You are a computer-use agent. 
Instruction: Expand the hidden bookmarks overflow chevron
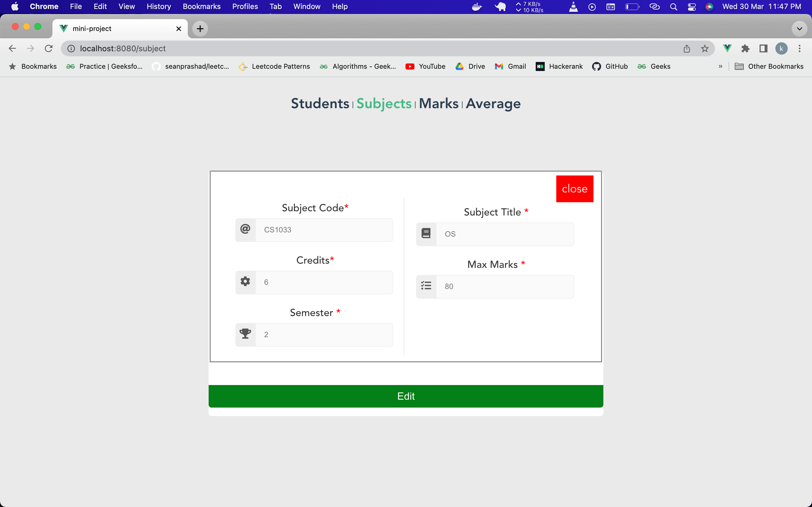tap(720, 66)
